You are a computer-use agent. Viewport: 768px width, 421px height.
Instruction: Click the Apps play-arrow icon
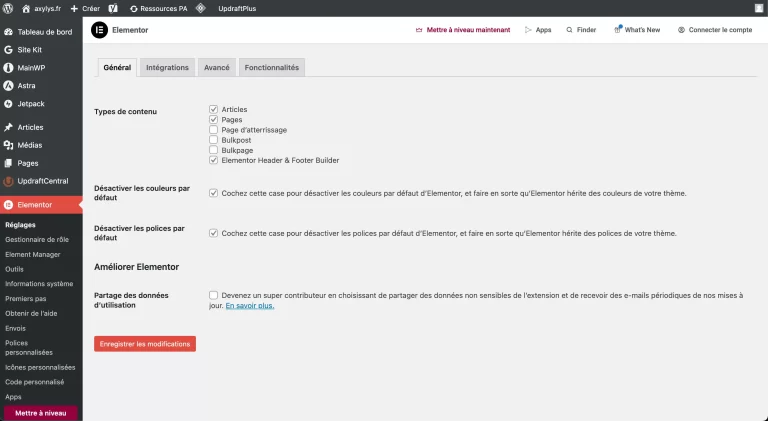coord(528,30)
